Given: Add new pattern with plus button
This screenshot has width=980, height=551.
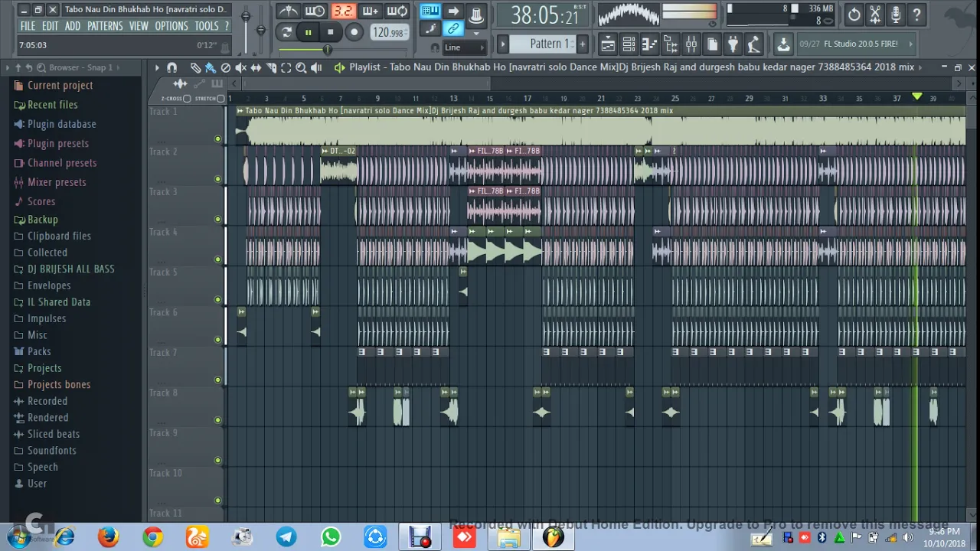Looking at the screenshot, I should coord(582,44).
